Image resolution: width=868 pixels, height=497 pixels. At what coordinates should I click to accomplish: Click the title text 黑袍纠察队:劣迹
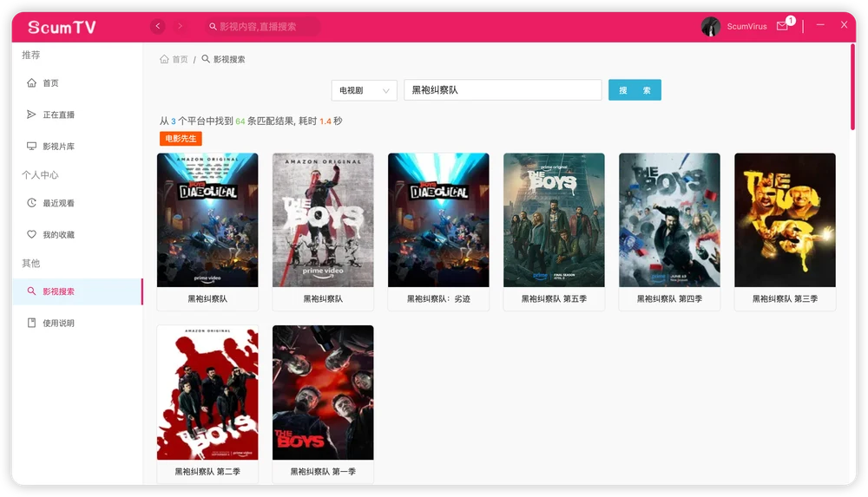coord(438,299)
